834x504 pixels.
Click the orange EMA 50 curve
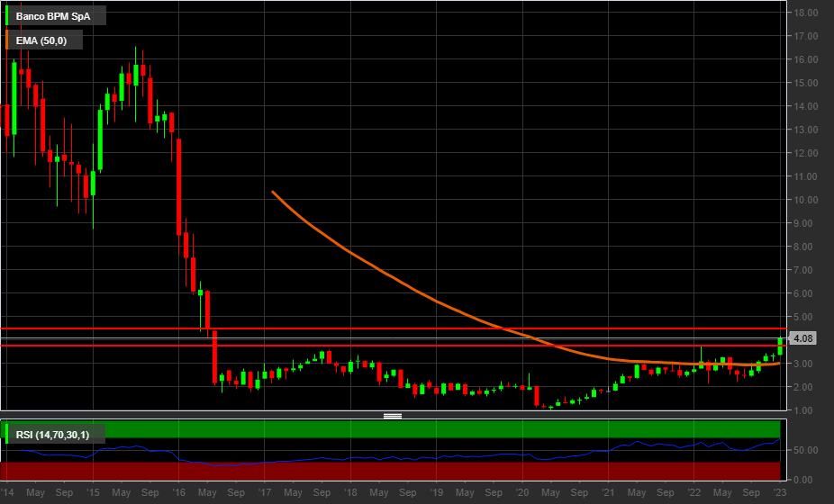point(434,301)
